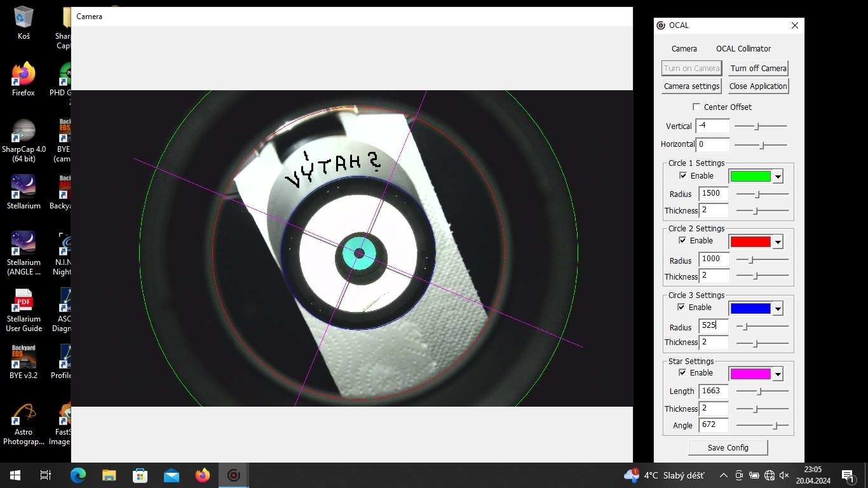Click the Horizontal offset slider
Image resolution: width=868 pixels, height=488 pixels.
tap(761, 145)
